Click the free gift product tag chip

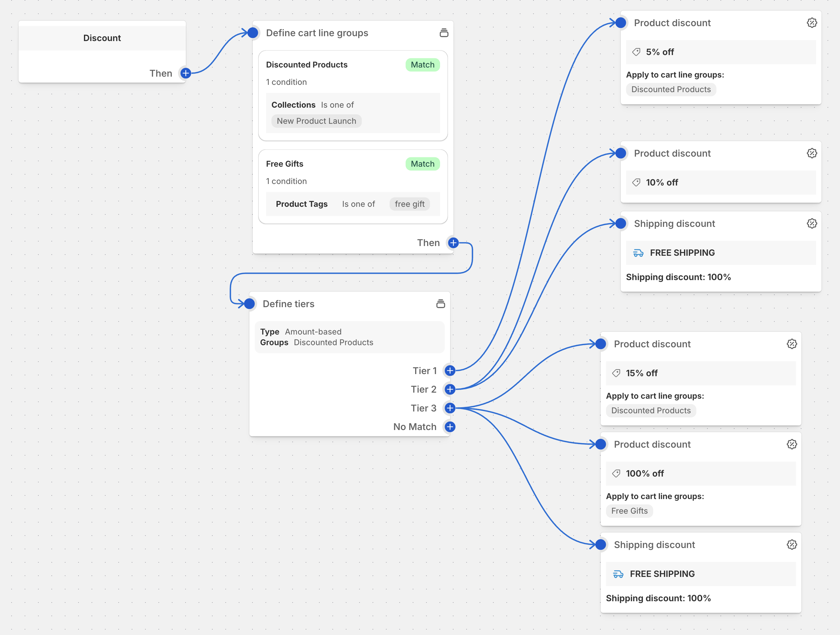coord(409,204)
